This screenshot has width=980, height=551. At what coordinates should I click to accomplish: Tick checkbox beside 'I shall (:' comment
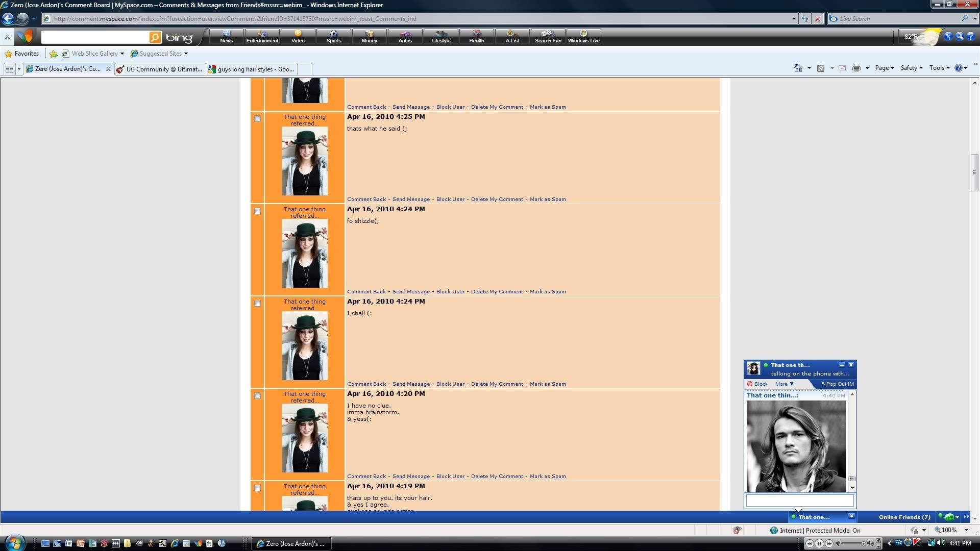(257, 304)
